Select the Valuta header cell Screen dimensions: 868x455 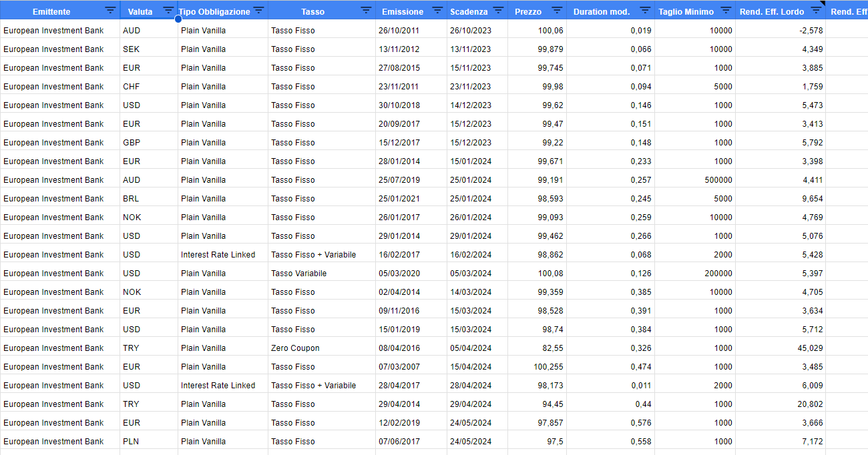(x=140, y=11)
